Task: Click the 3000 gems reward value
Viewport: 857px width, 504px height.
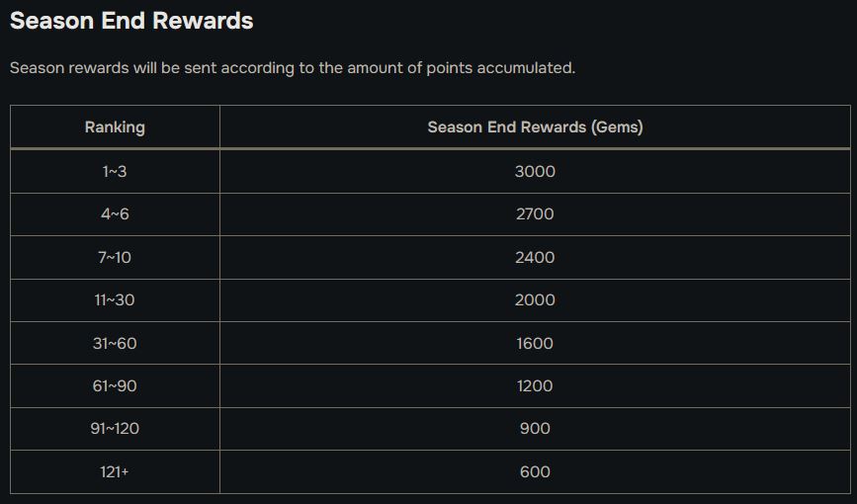Action: (535, 172)
